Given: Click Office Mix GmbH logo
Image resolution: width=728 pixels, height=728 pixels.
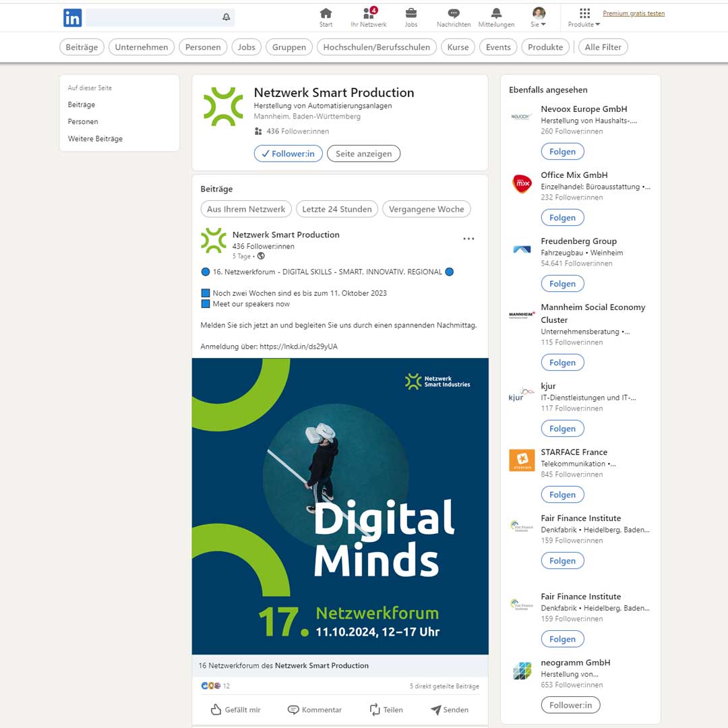Looking at the screenshot, I should pos(521,183).
